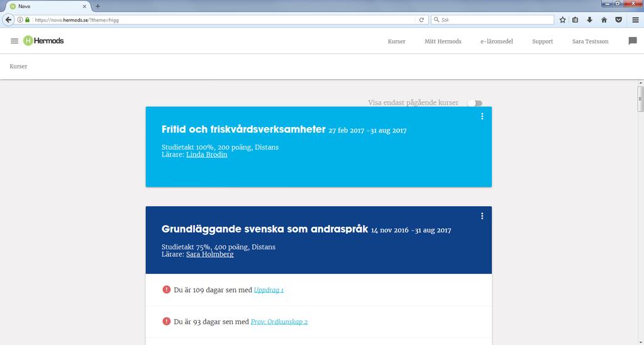
Task: Go back with the browser back arrow
Action: [x=8, y=19]
